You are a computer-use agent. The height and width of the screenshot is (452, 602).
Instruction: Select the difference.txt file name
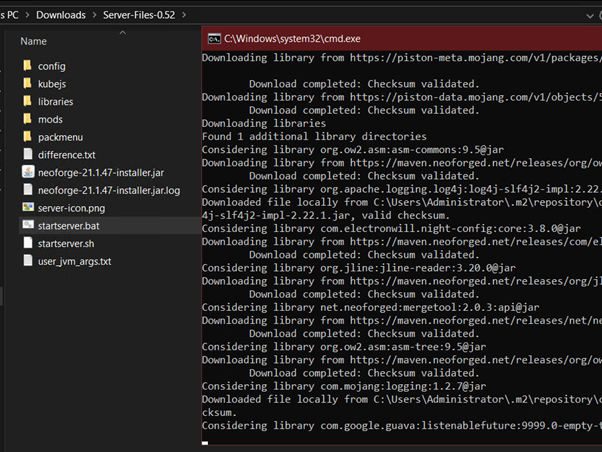66,155
